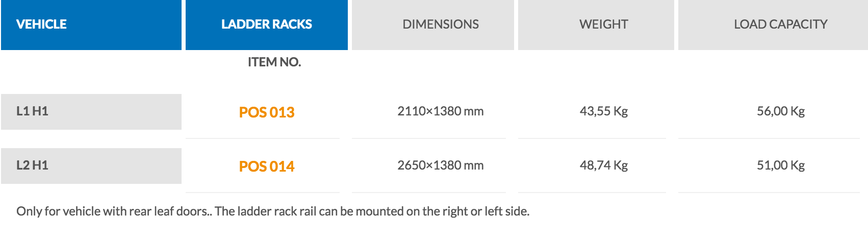Click the L1 text in first row
The image size is (868, 238).
(x=23, y=111)
